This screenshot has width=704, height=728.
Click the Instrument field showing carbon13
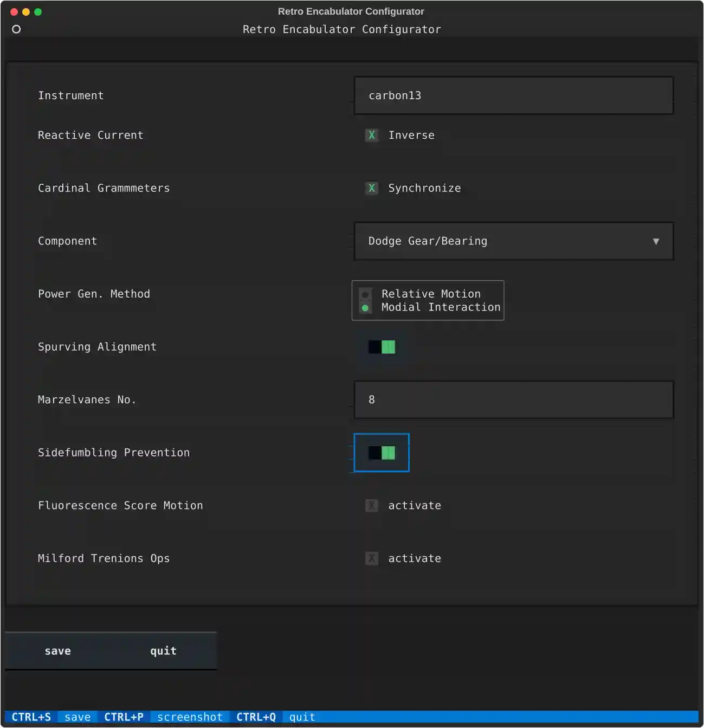click(x=513, y=95)
